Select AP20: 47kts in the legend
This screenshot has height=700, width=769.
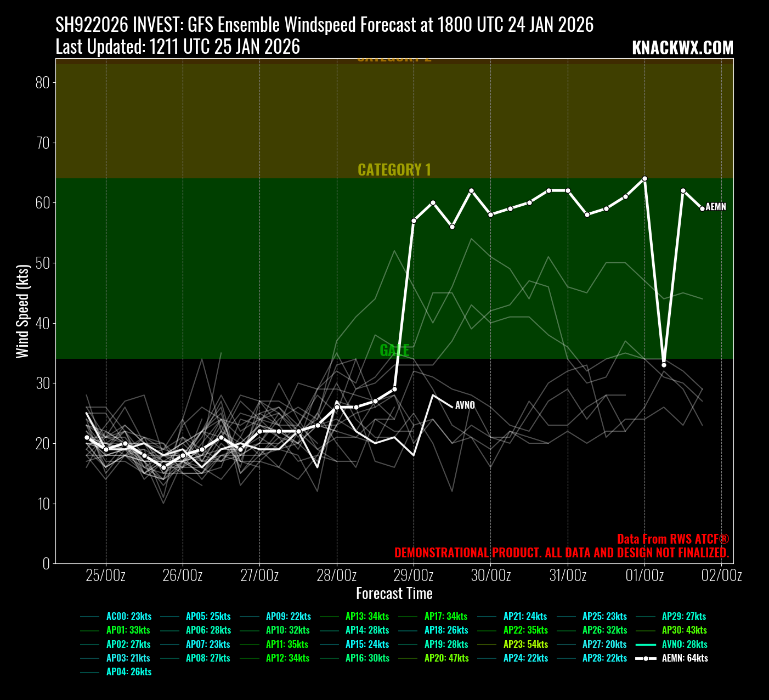pos(446,658)
